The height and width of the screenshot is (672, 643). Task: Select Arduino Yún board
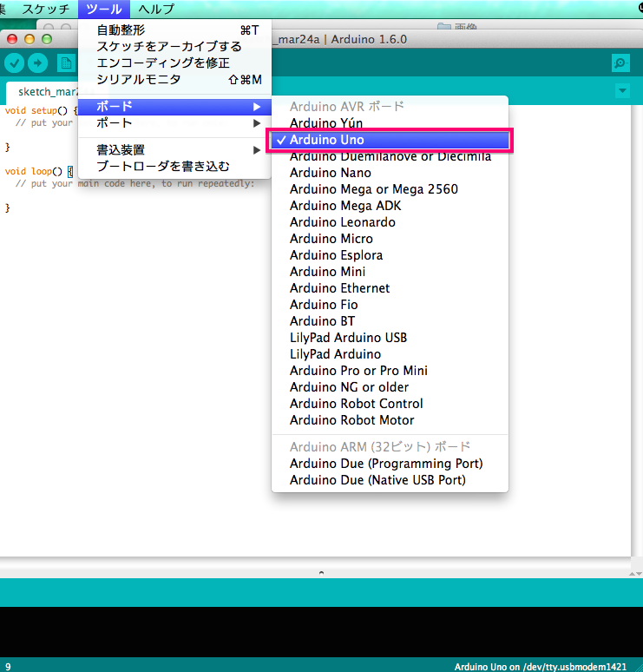[x=390, y=123]
